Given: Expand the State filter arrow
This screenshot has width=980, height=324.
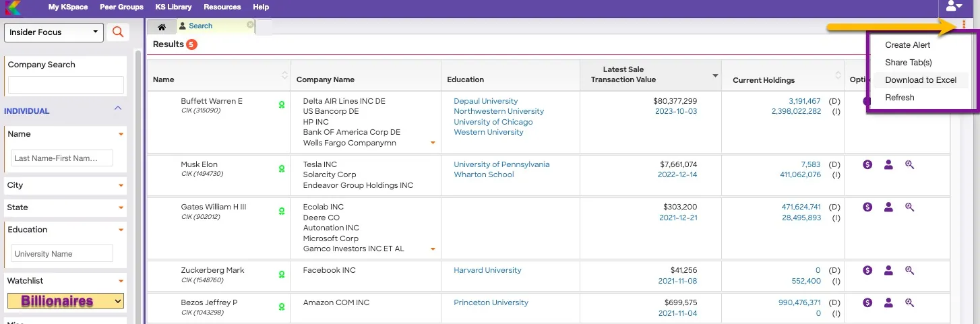Looking at the screenshot, I should coord(121,207).
